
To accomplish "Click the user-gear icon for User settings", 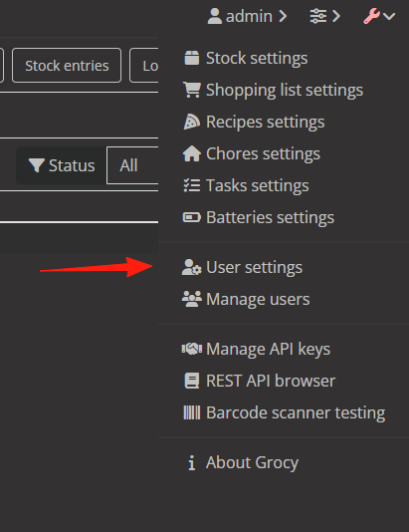I will (x=192, y=267).
